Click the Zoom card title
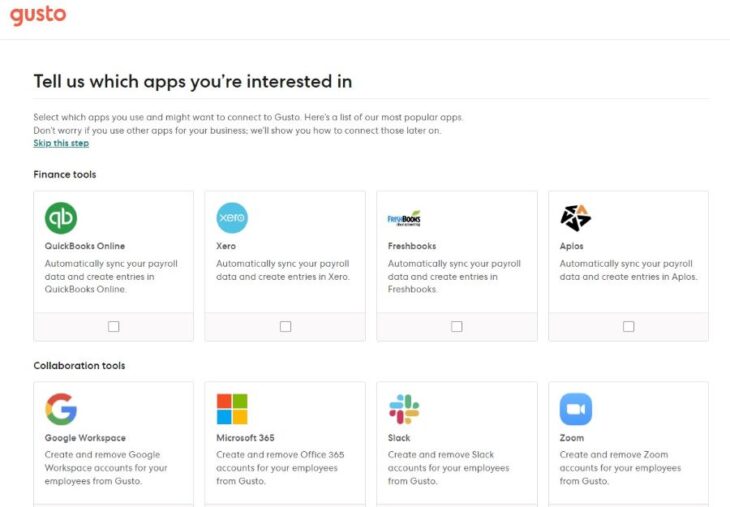 click(572, 438)
